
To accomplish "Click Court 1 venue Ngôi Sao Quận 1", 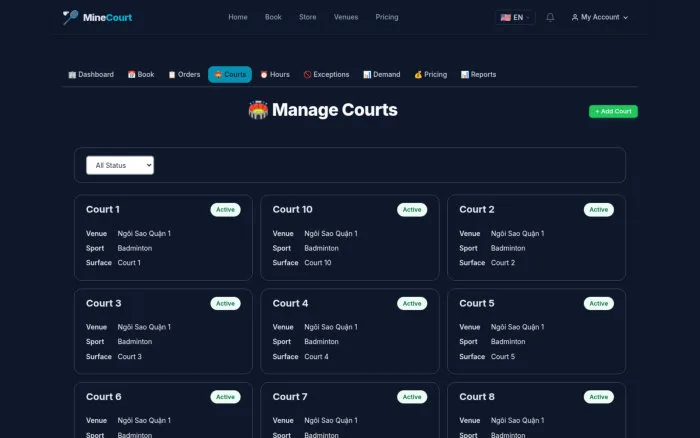I will click(x=144, y=234).
